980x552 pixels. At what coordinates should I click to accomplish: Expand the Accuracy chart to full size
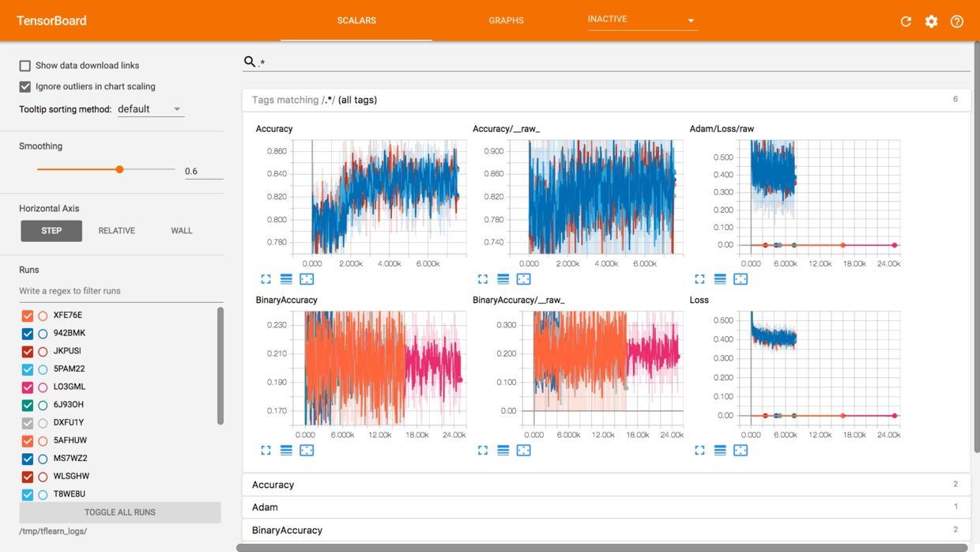tap(266, 279)
